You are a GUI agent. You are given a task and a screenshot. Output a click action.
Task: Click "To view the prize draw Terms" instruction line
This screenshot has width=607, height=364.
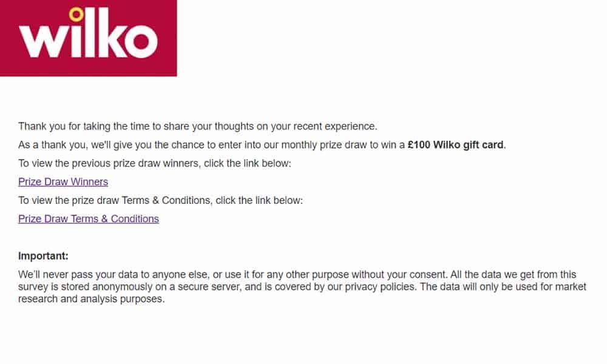pos(160,200)
